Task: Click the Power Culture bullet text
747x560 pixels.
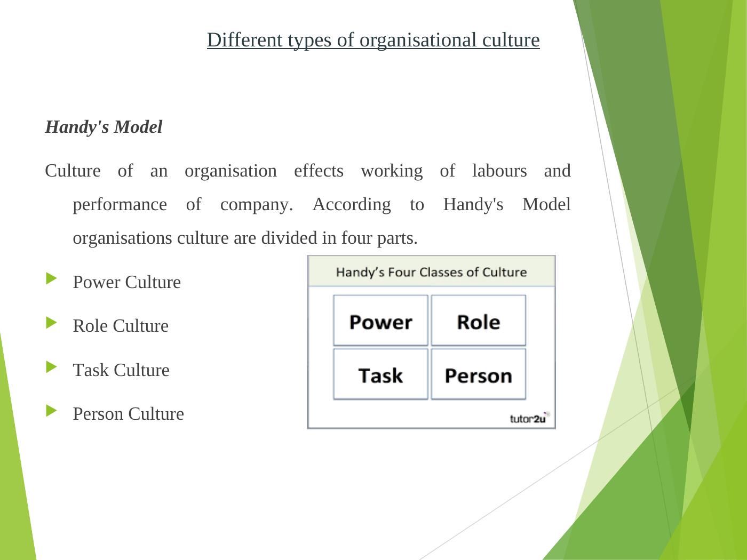Action: 126,282
